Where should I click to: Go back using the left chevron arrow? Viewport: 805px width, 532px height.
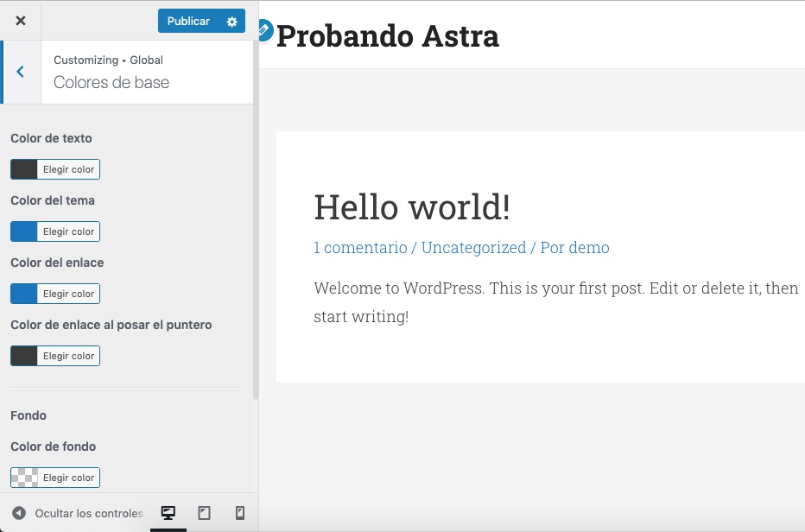coord(21,72)
